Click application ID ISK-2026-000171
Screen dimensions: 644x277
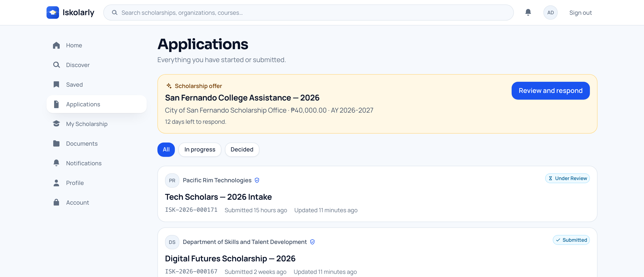pyautogui.click(x=191, y=210)
